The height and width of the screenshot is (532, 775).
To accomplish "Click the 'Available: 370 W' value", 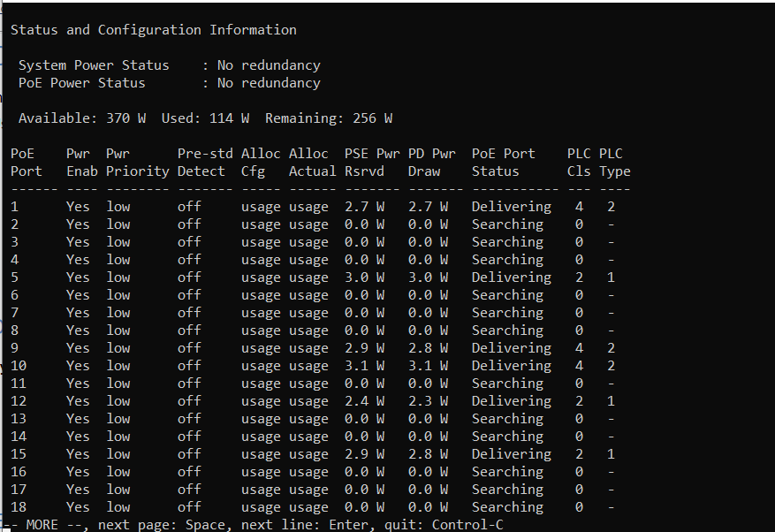I will point(82,118).
